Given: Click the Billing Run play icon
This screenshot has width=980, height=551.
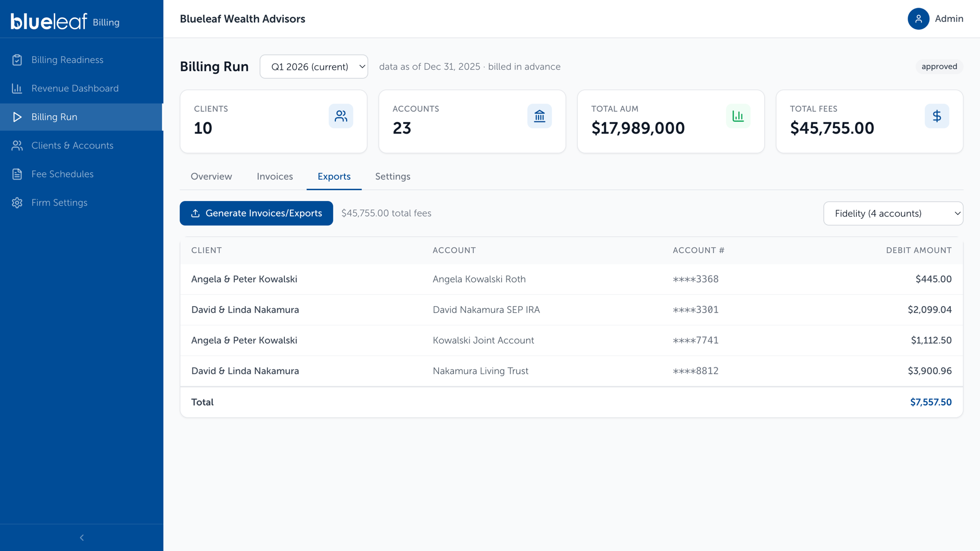Looking at the screenshot, I should pos(17,117).
